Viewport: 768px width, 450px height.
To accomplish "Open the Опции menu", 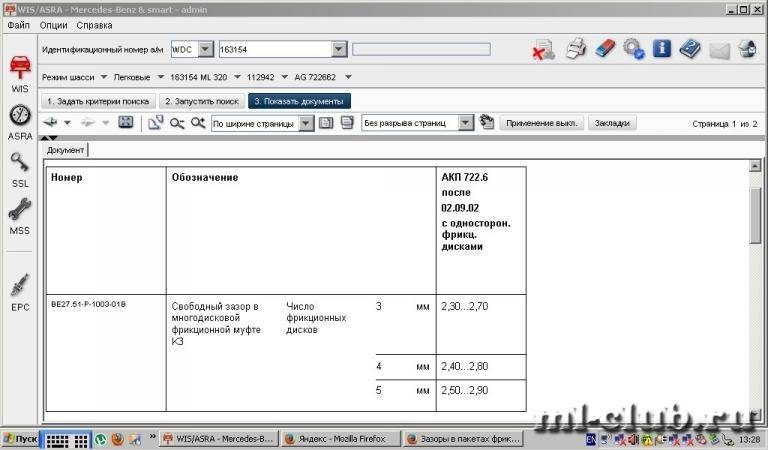I will point(53,25).
